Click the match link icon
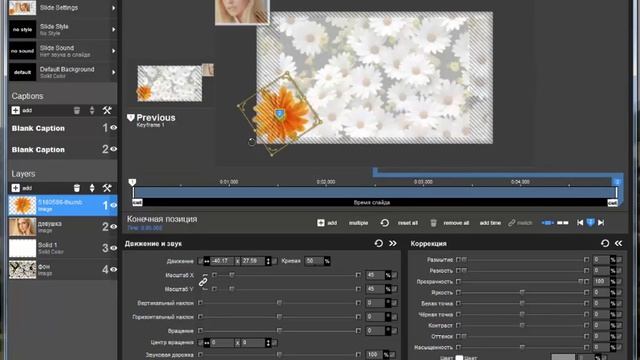 click(x=511, y=222)
